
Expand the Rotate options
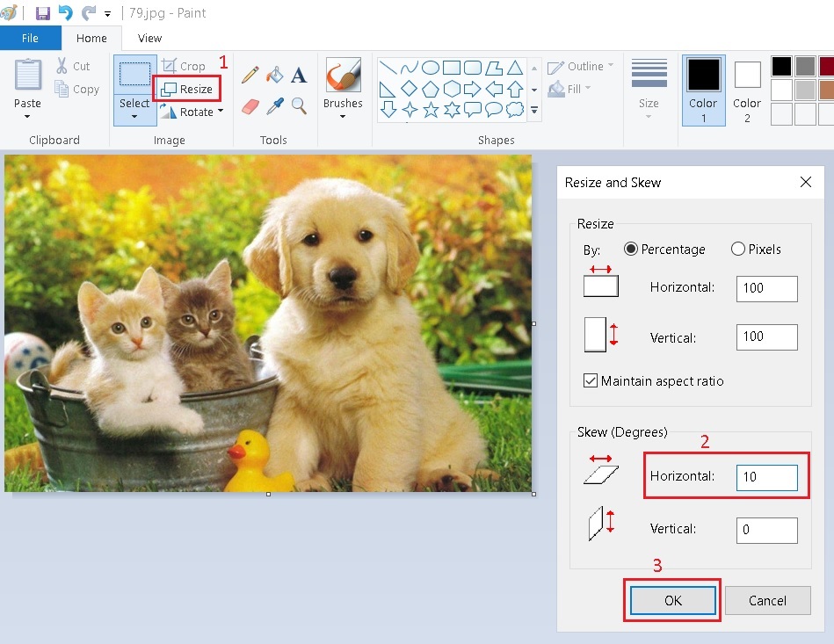pyautogui.click(x=222, y=111)
